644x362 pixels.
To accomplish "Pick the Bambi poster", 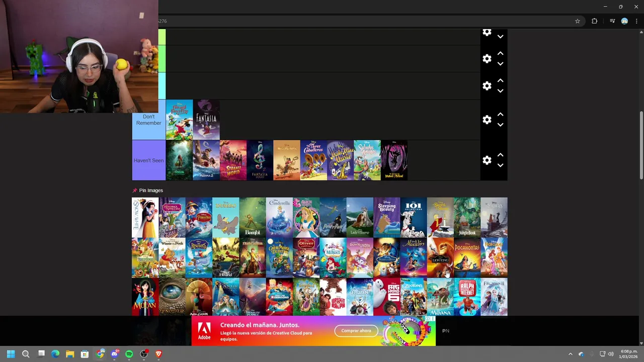I will [253, 217].
